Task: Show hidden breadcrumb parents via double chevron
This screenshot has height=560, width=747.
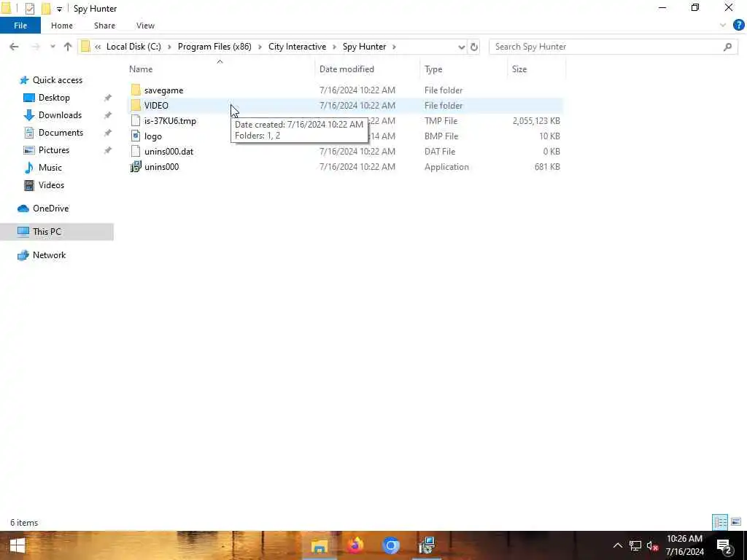Action: [98, 47]
